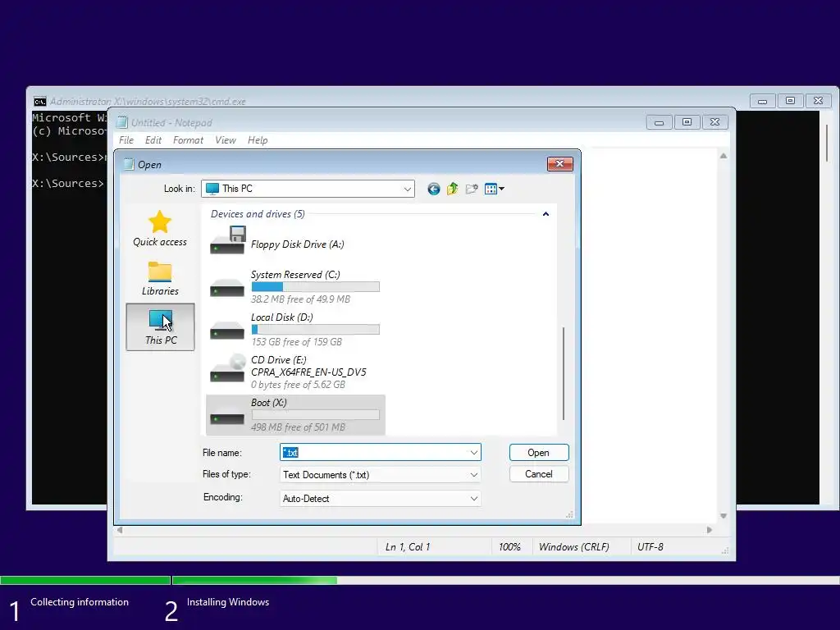Click the Open button
Viewport: 840px width, 630px height.
(538, 453)
